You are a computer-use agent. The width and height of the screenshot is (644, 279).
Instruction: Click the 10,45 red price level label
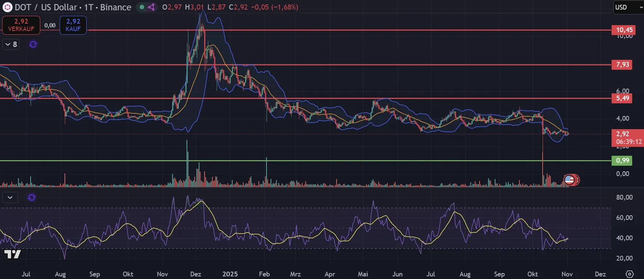click(623, 30)
